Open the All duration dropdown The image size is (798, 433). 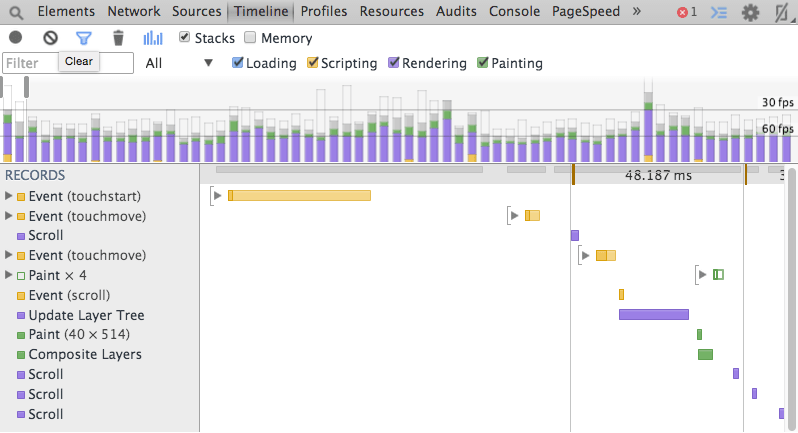[180, 63]
